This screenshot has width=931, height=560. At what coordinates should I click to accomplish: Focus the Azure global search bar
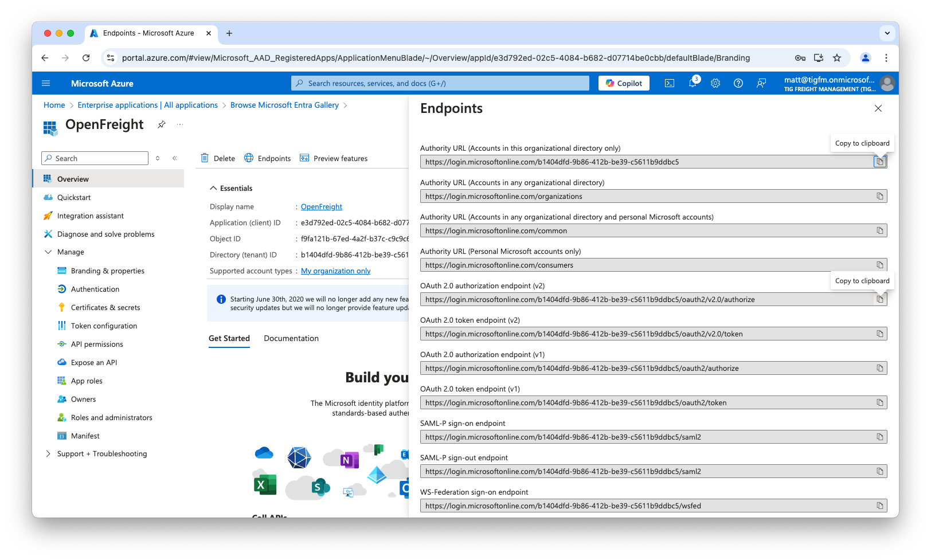pyautogui.click(x=440, y=83)
